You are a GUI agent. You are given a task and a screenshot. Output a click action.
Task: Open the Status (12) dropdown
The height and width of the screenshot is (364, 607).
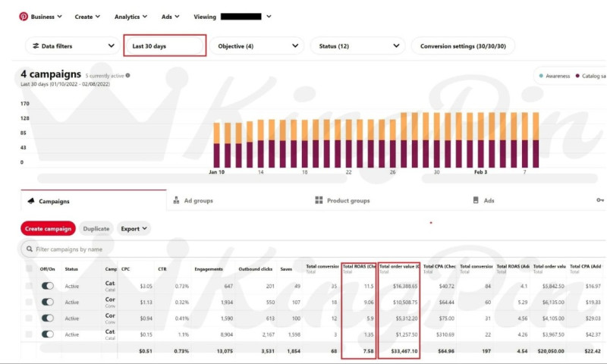click(x=356, y=46)
